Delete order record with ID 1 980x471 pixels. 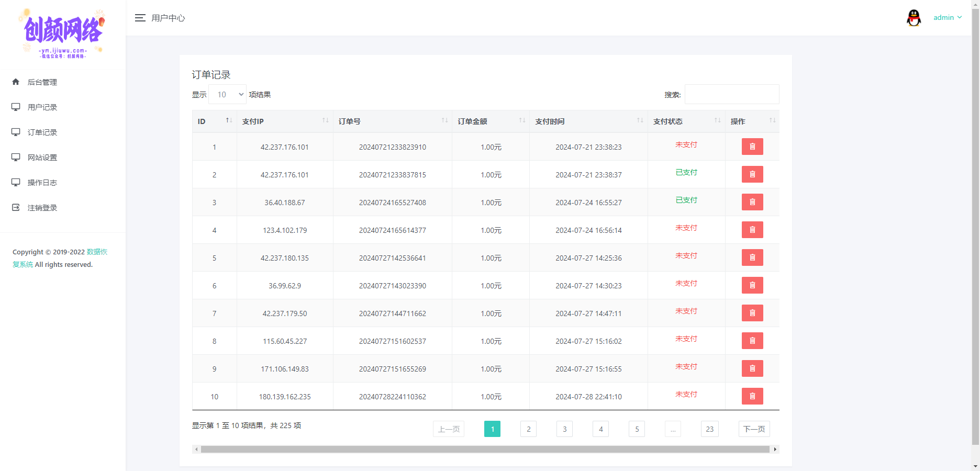(752, 147)
